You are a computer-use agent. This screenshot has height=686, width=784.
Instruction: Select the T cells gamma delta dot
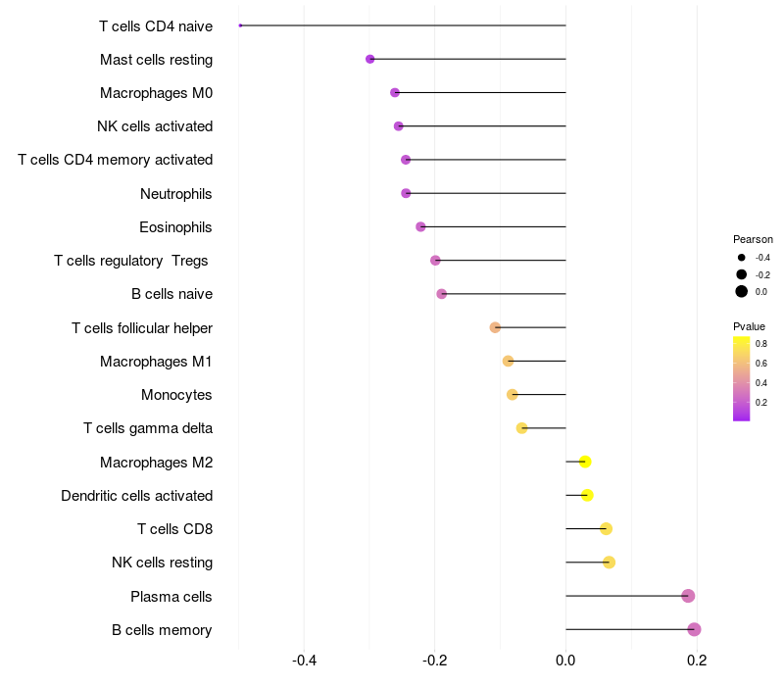(x=521, y=428)
